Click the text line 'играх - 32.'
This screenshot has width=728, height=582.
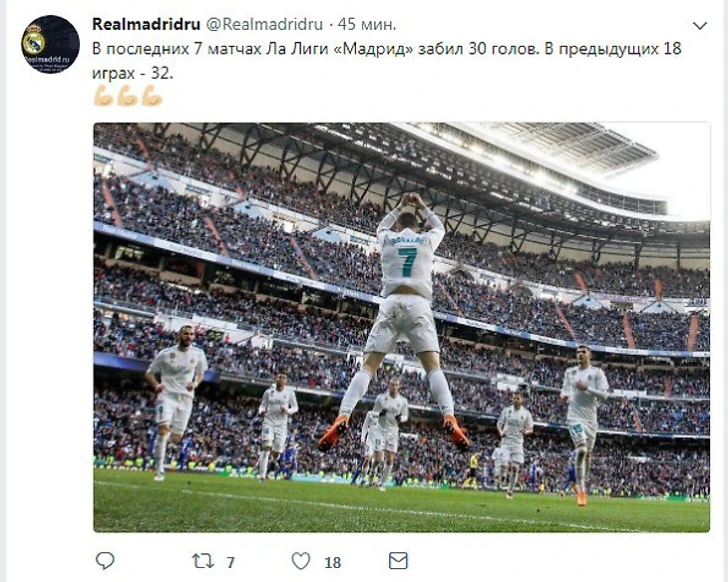coord(133,74)
